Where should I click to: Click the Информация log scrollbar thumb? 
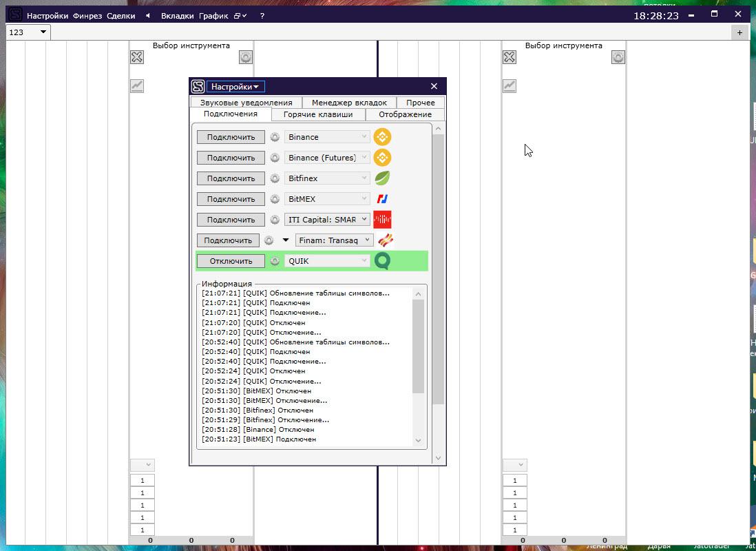pos(418,346)
